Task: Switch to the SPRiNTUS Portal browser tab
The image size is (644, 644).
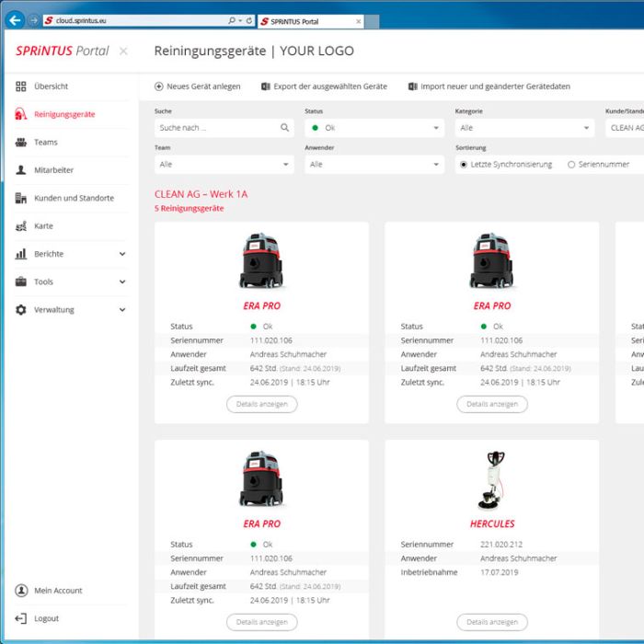Action: [x=311, y=21]
